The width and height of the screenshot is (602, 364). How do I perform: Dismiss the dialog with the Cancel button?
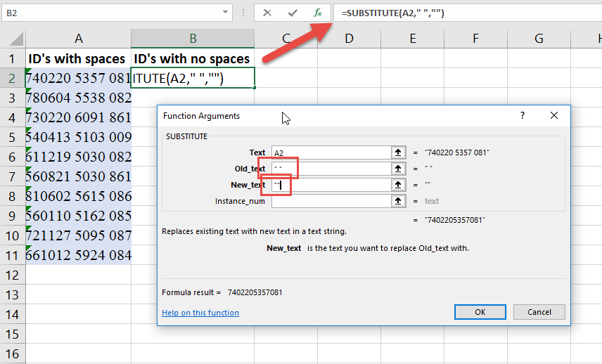[539, 312]
